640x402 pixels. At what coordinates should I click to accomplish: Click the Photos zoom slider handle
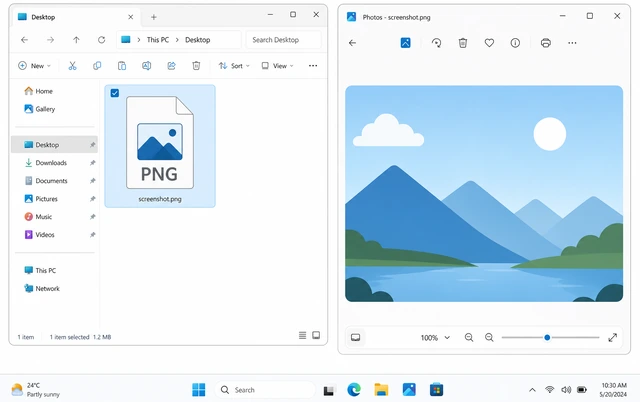click(547, 338)
